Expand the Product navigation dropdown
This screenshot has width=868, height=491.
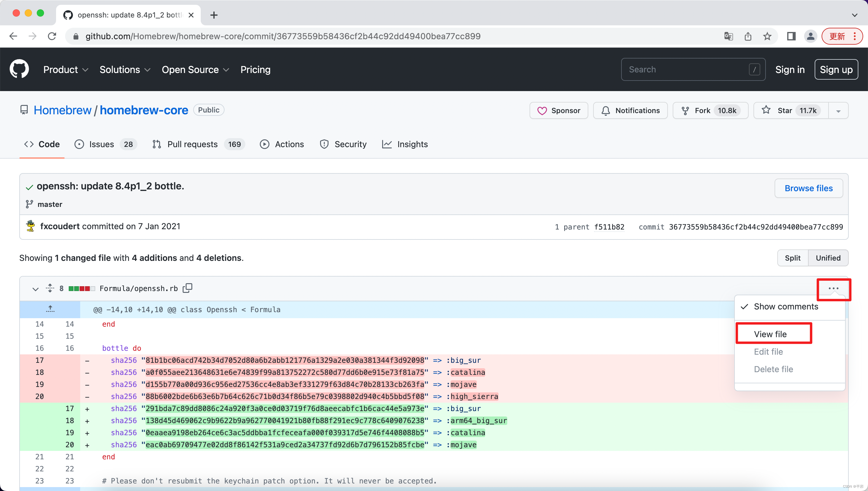(66, 69)
